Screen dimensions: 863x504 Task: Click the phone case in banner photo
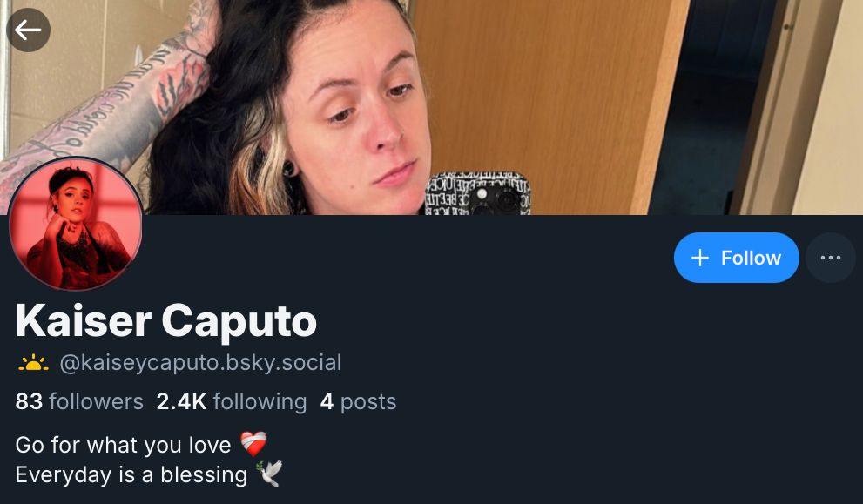(x=478, y=193)
